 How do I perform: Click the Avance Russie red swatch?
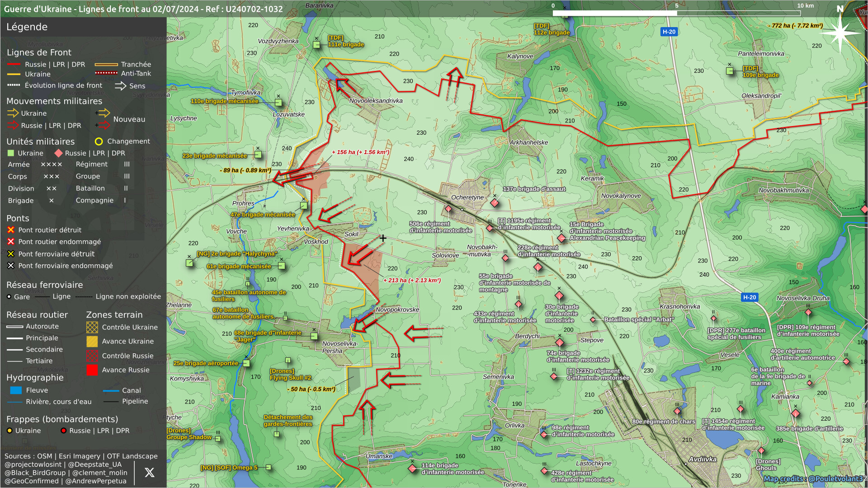92,370
